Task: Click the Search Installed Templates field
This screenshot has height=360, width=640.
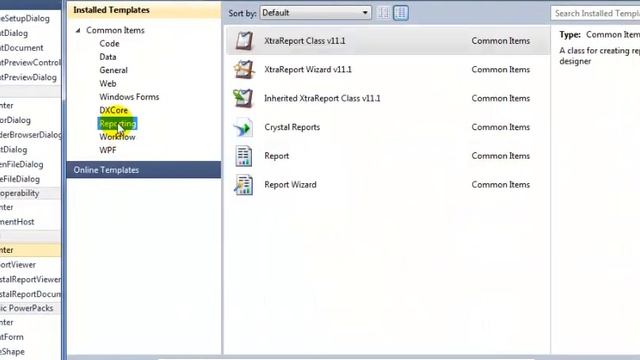Action: pos(595,13)
